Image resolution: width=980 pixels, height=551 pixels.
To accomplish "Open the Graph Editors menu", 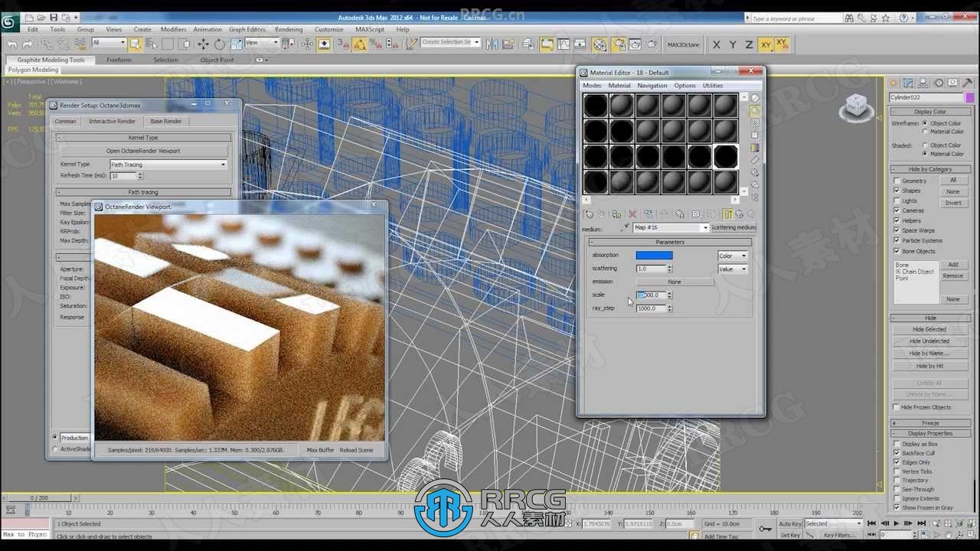I will pos(247,30).
